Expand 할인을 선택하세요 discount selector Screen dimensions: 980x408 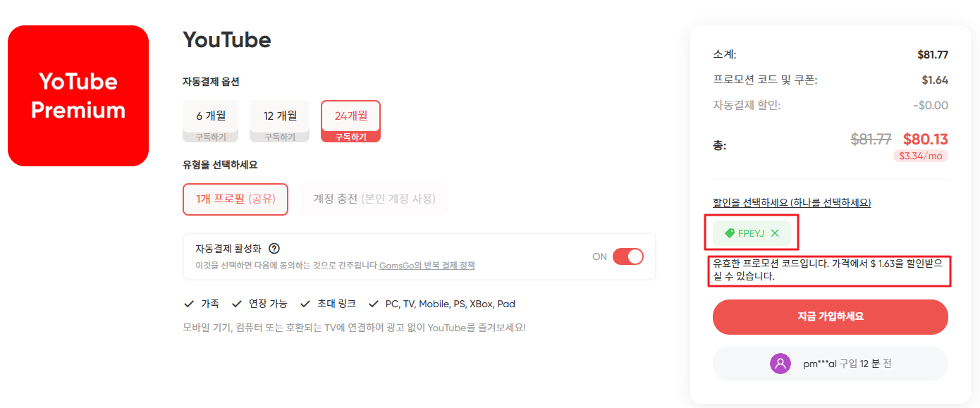[792, 203]
